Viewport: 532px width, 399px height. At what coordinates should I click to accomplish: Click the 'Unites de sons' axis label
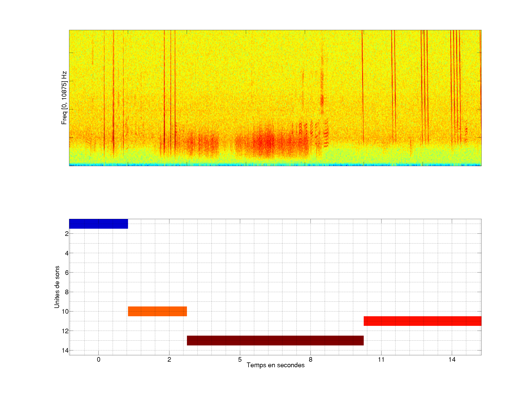click(x=57, y=287)
